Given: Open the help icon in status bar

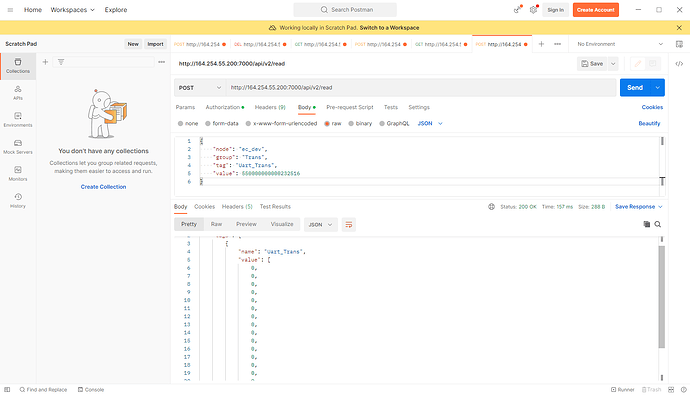Looking at the screenshot, I should (683, 390).
